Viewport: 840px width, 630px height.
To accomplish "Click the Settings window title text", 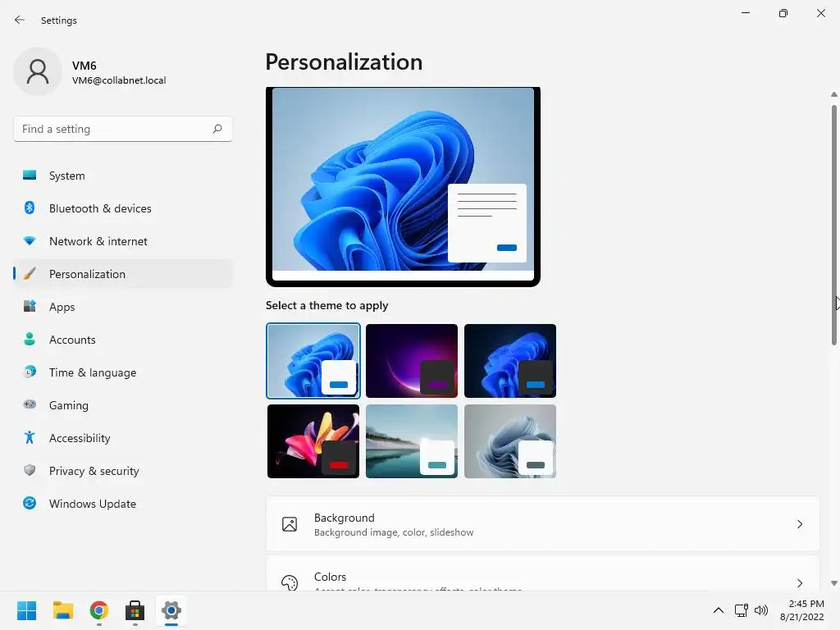I will coord(59,21).
